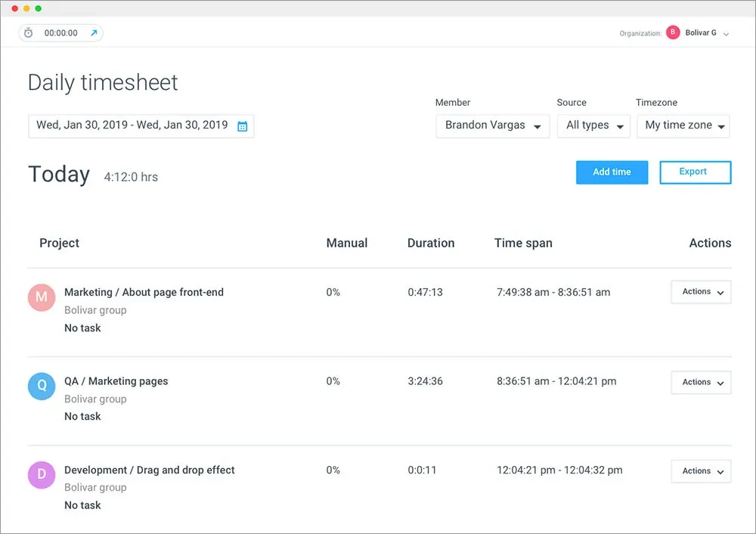Open Actions dropdown for Development row
Image resolution: width=756 pixels, height=534 pixels.
[701, 470]
